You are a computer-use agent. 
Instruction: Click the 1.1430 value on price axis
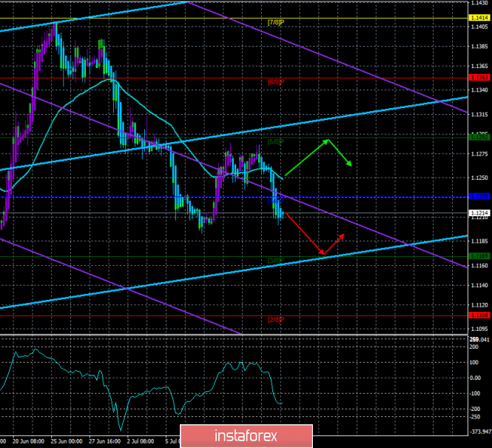479,4
